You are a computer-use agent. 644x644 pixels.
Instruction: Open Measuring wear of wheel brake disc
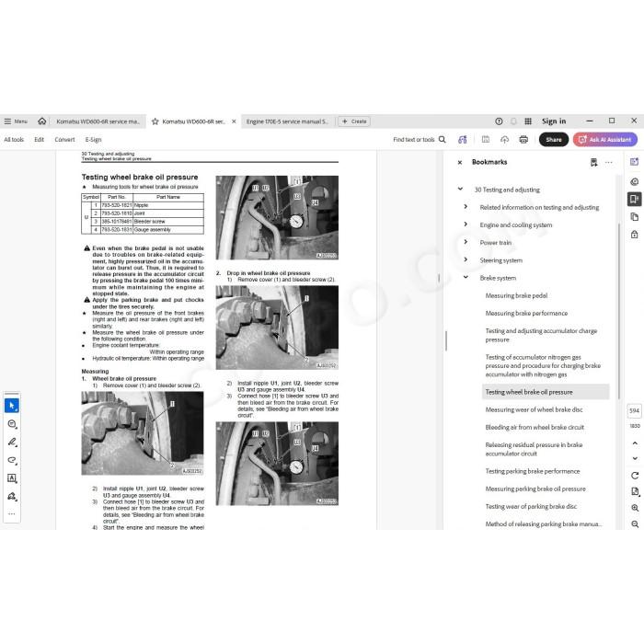(534, 410)
